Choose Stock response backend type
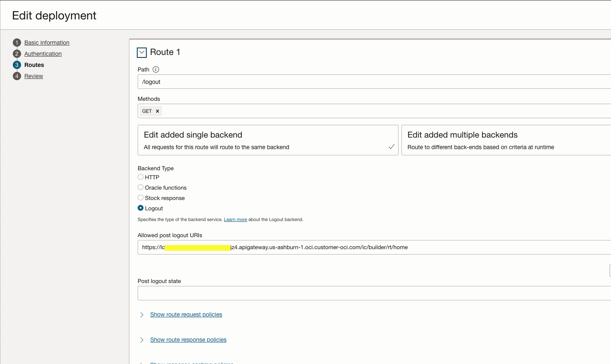 (x=141, y=197)
